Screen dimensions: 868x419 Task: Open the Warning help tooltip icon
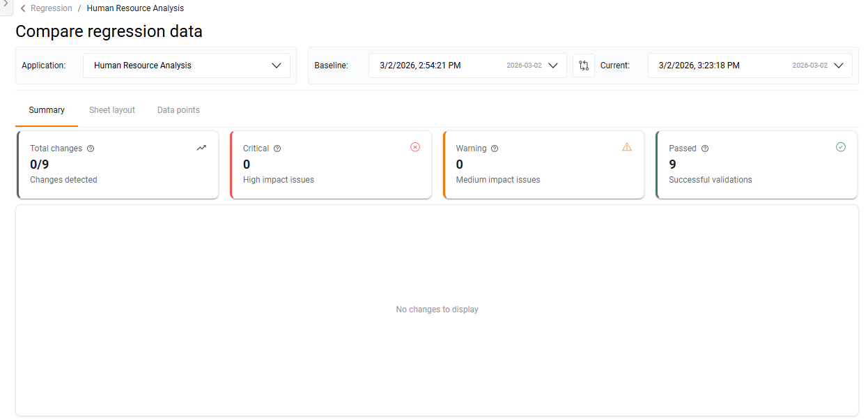pyautogui.click(x=495, y=148)
